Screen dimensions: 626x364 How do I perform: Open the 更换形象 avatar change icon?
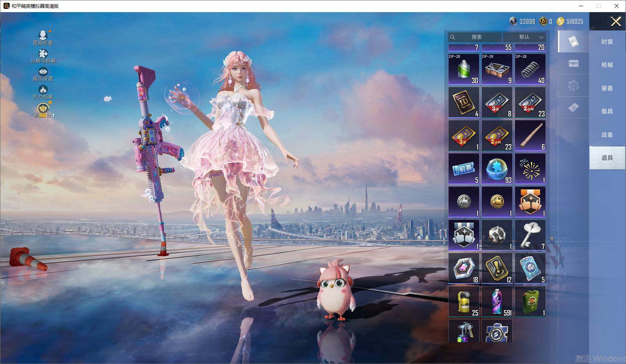(43, 37)
